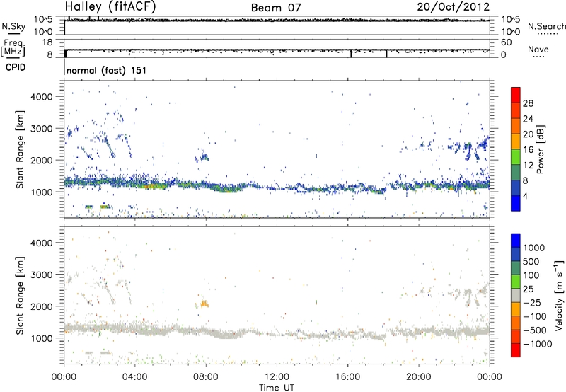Click the "N.Search" legend label
Viewport: 566px width, 392px height.
547,26
